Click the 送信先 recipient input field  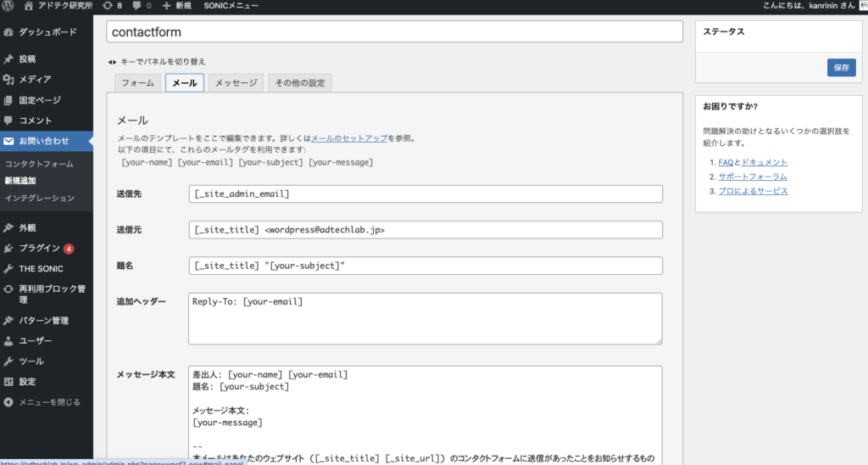425,194
